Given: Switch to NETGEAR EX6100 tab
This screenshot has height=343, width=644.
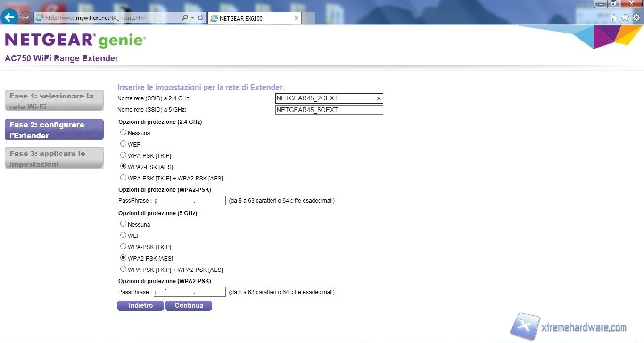Looking at the screenshot, I should pyautogui.click(x=254, y=18).
